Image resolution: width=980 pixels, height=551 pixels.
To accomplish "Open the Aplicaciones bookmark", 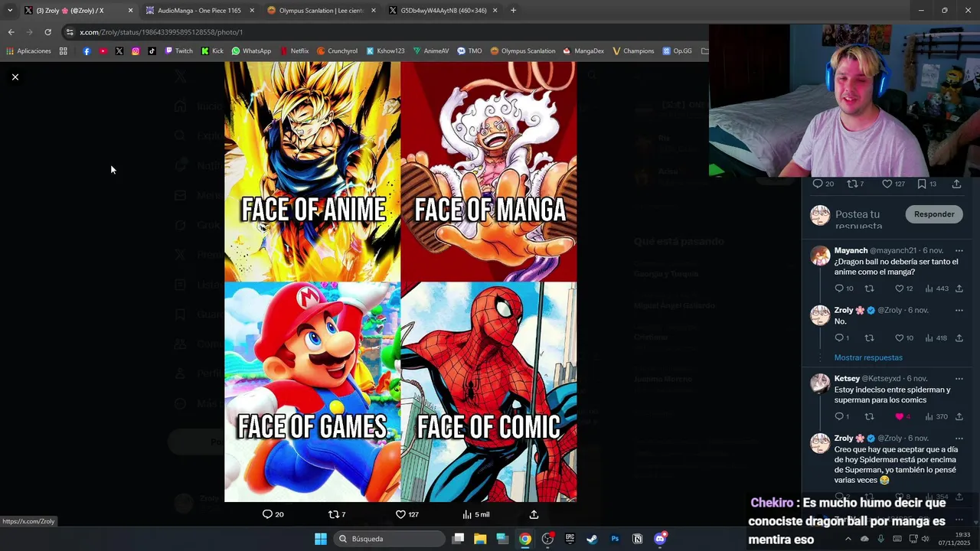I will pos(28,51).
